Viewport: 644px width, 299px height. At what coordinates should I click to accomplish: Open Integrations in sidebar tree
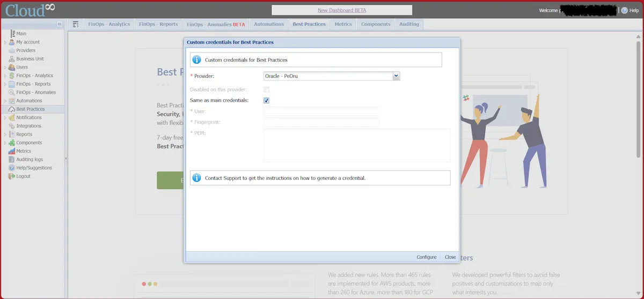[x=28, y=126]
